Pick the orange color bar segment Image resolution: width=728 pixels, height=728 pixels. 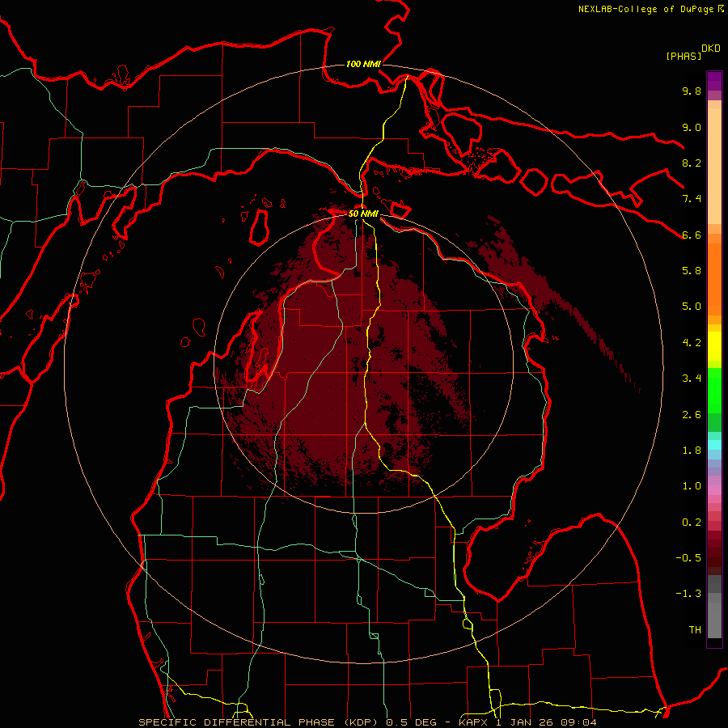point(714,279)
